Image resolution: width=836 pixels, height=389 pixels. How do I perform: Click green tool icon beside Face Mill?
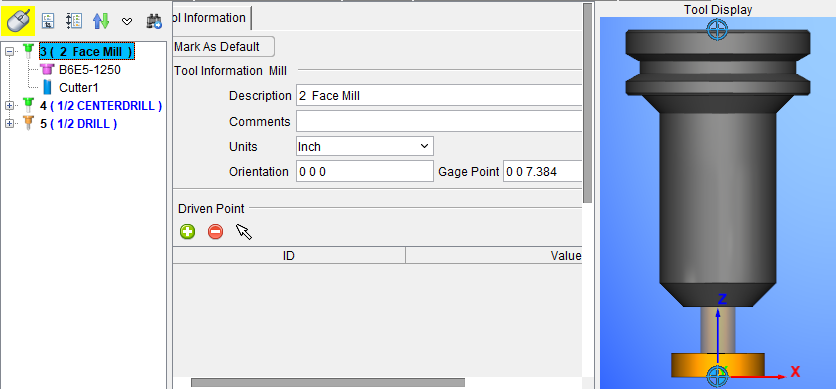click(29, 51)
